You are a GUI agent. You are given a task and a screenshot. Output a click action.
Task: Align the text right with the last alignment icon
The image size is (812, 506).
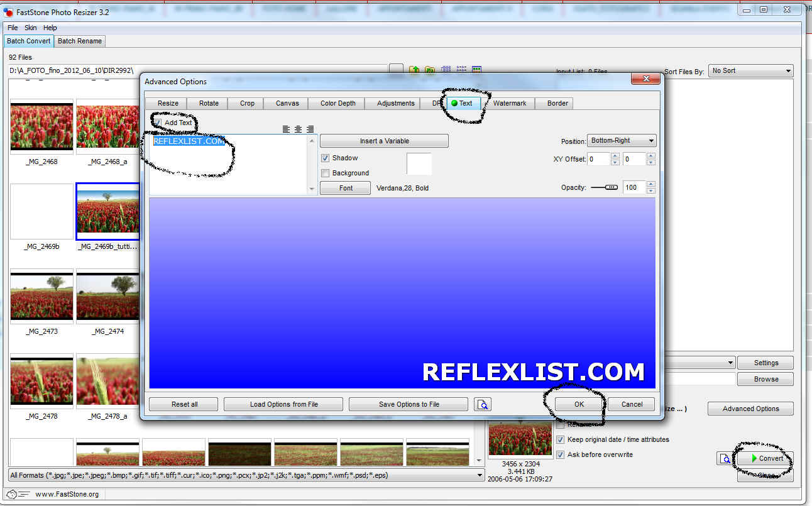click(x=310, y=129)
